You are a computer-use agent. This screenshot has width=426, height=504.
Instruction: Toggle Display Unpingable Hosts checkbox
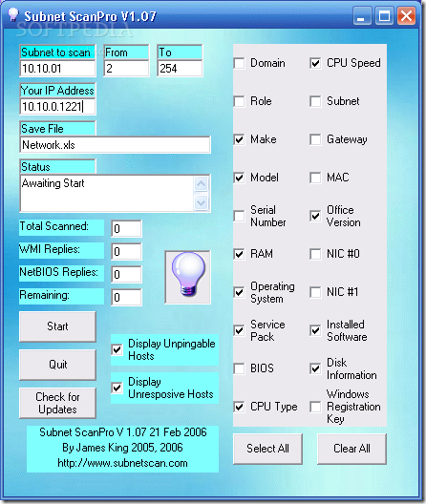117,349
